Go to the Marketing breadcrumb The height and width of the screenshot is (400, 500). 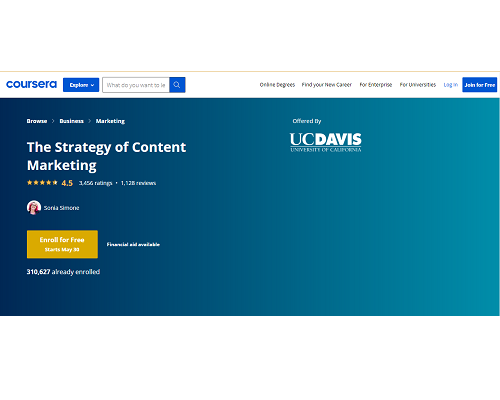tap(110, 121)
